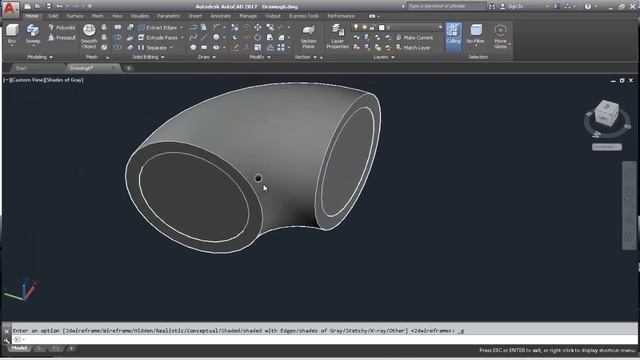Open the Solid ribbon tab
Screen dimensions: 640x360
click(x=53, y=16)
